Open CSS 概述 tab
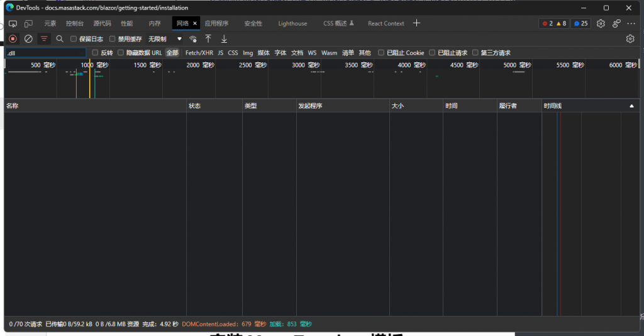Viewport: 644px width, 336px height. pos(338,23)
